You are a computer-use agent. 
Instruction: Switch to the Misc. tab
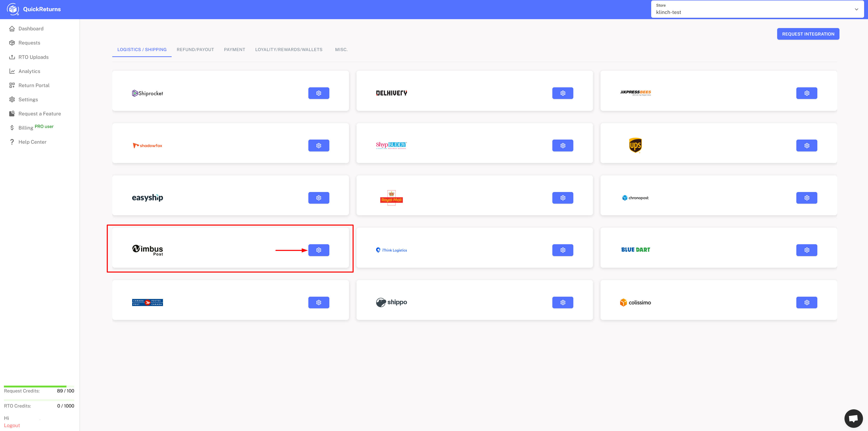(x=341, y=49)
